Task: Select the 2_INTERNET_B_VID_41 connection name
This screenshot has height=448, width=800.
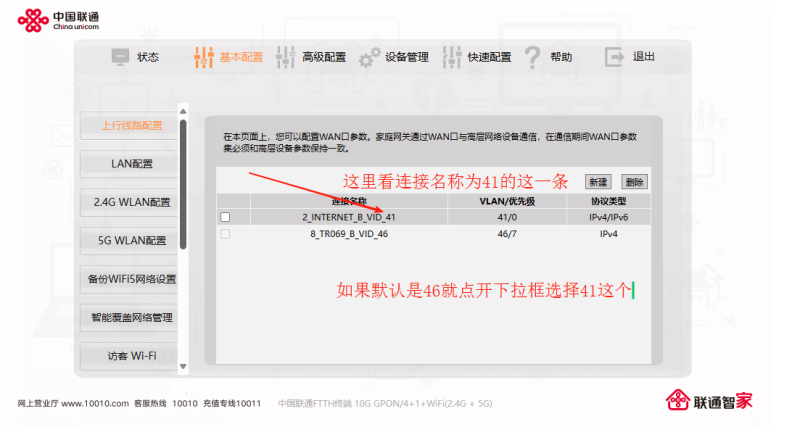Action: [349, 217]
